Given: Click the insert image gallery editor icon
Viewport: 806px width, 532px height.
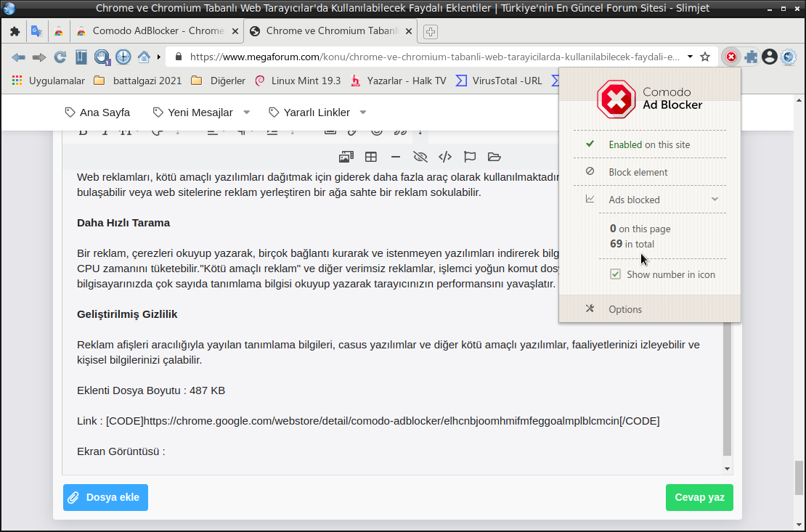Looking at the screenshot, I should pos(346,157).
